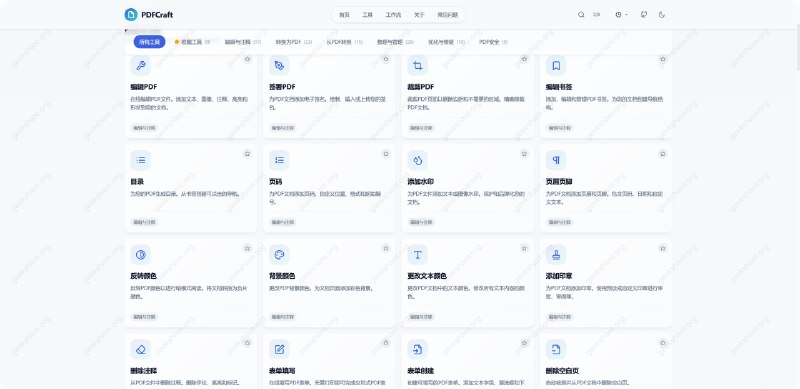The image size is (800, 389).
Task: Favorite the 页眉页脚 card
Action: point(663,154)
